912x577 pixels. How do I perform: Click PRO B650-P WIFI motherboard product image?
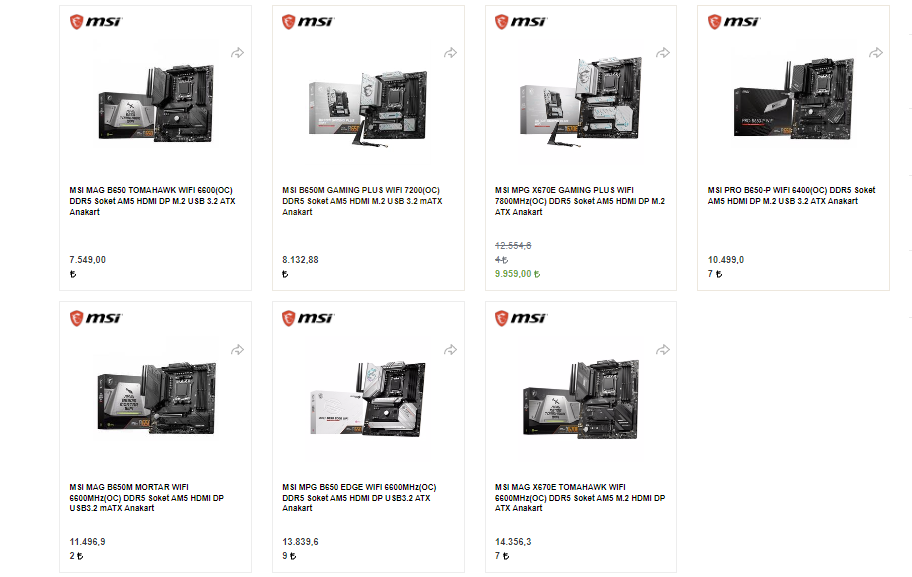pyautogui.click(x=793, y=99)
